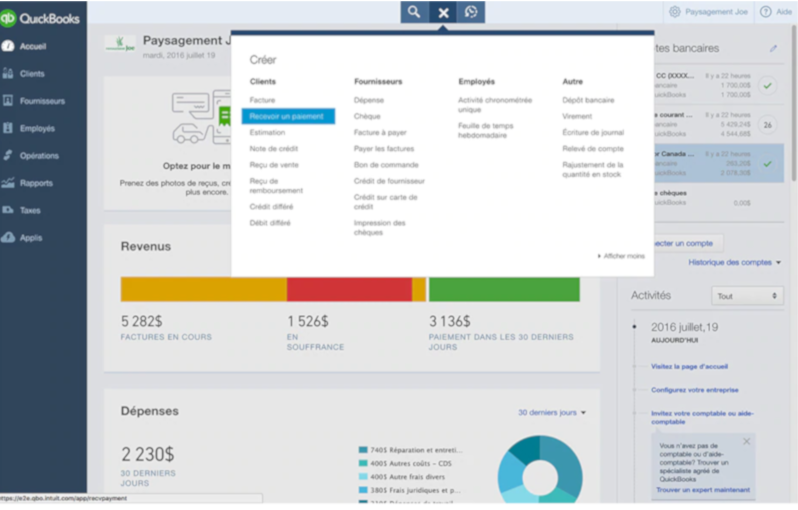Viewport: 798px width, 510px height.
Task: Choose Virement under Autre
Action: pyautogui.click(x=577, y=117)
